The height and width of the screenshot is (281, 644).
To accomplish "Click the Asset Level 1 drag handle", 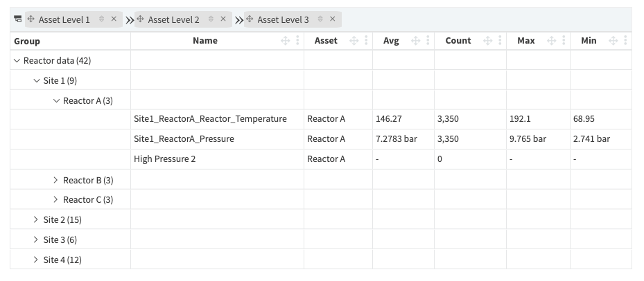I will 31,19.
